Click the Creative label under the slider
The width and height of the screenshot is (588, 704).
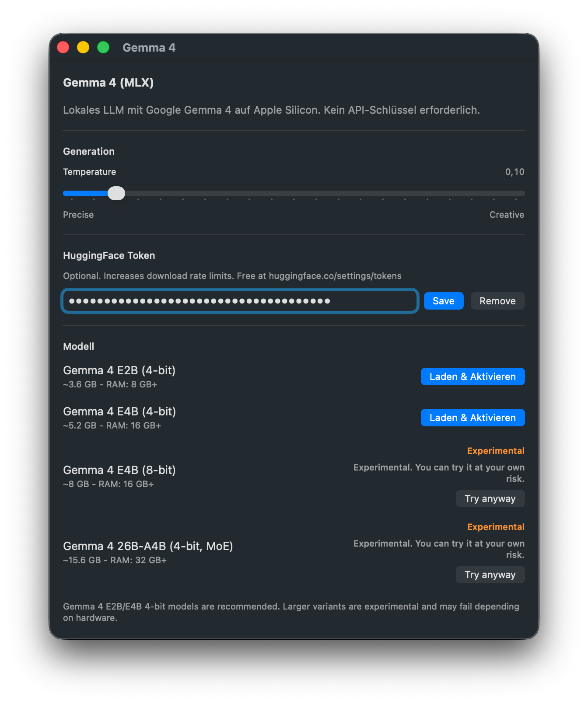tap(506, 215)
